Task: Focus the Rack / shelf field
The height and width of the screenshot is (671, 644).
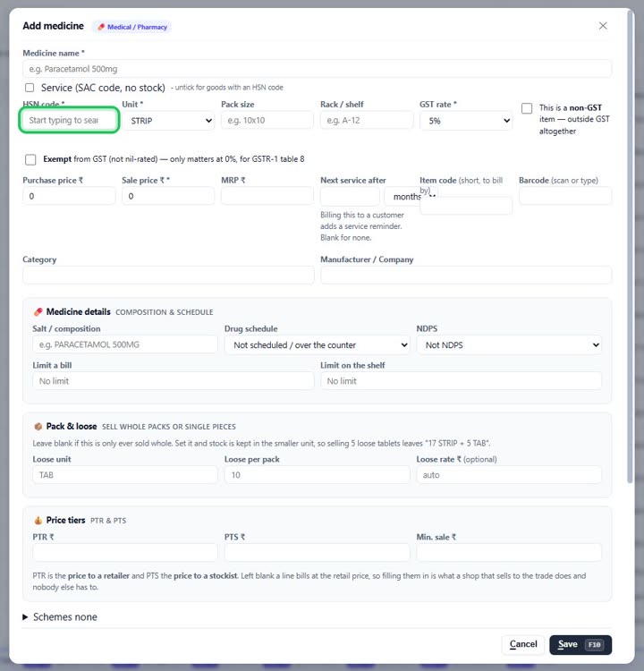Action: tap(367, 120)
